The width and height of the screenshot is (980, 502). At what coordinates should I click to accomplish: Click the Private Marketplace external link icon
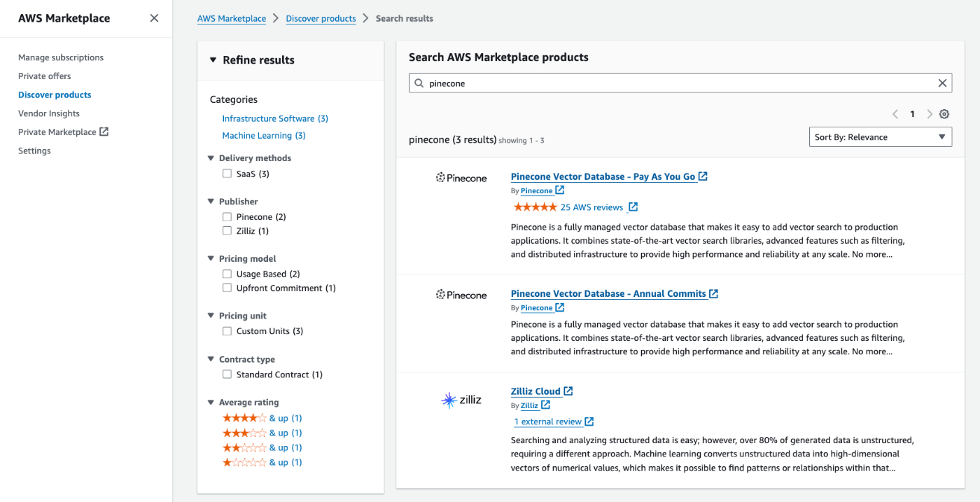[104, 132]
